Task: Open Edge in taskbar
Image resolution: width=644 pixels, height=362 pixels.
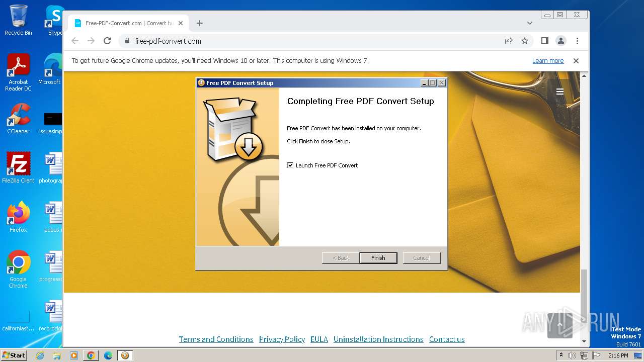Action: [x=108, y=355]
